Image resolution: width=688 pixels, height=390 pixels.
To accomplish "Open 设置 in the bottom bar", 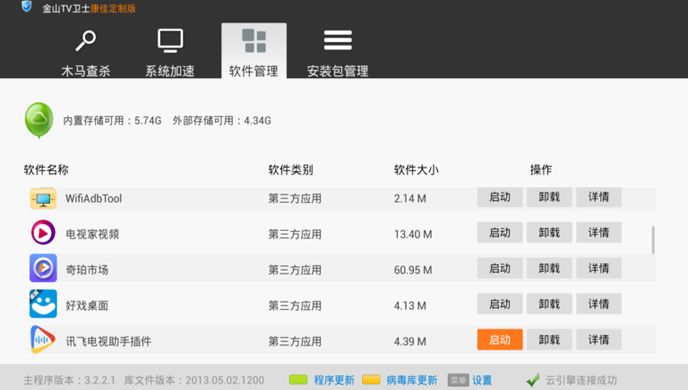I will coord(482,380).
